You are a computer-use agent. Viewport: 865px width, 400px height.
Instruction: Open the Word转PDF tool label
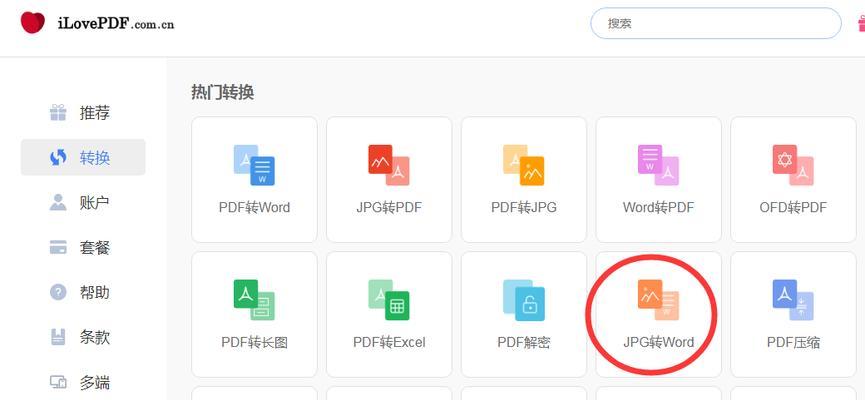pyautogui.click(x=658, y=207)
